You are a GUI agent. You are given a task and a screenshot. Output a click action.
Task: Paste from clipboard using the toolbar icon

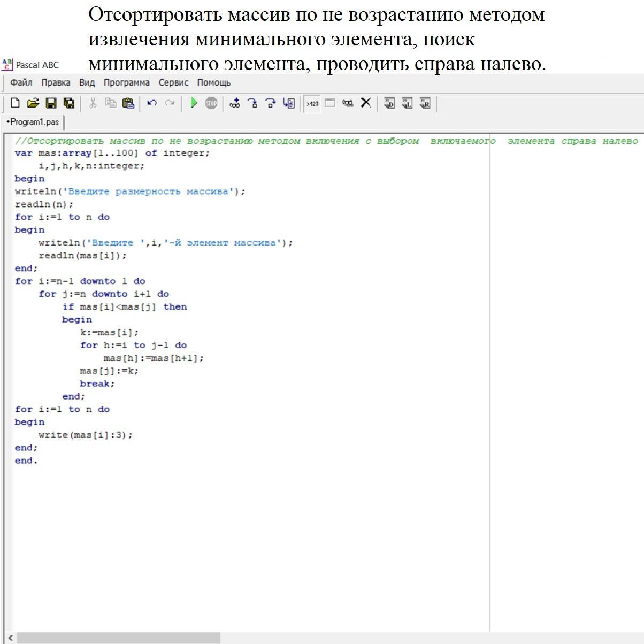128,103
